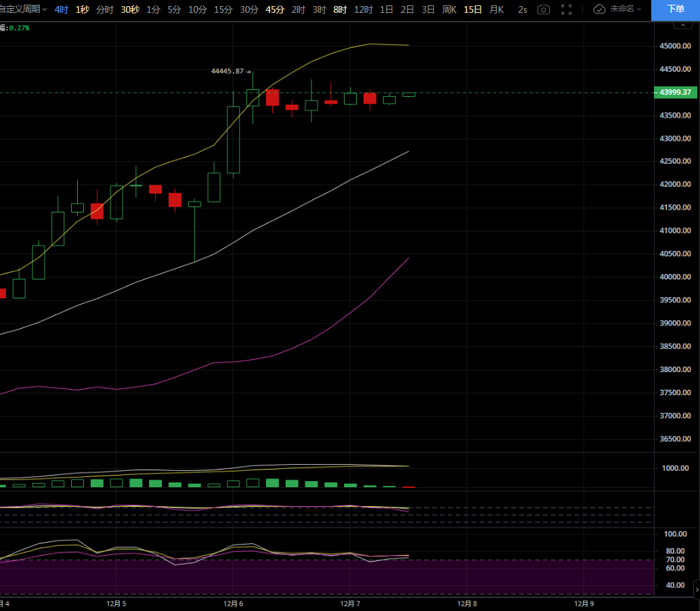The height and width of the screenshot is (611, 700).
Task: Select the 30秒 interval
Action: pyautogui.click(x=130, y=9)
